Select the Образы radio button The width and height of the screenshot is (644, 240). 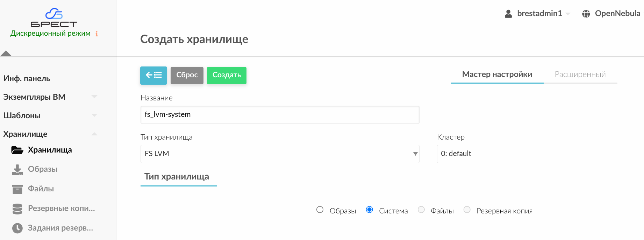click(320, 210)
